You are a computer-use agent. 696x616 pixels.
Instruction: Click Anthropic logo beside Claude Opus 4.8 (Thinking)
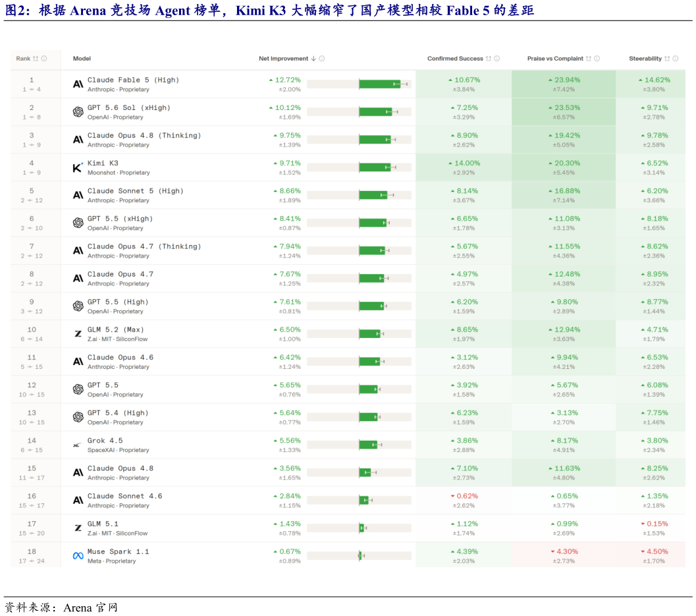coord(78,140)
